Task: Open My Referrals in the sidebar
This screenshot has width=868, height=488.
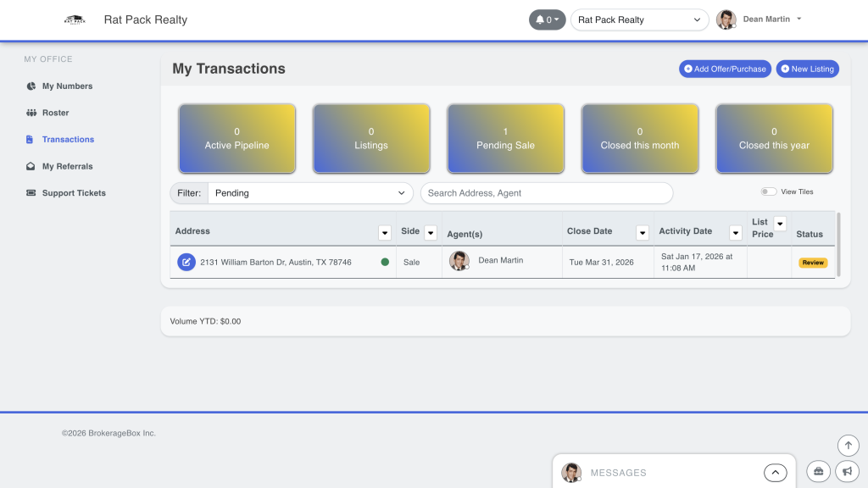Action: (67, 167)
